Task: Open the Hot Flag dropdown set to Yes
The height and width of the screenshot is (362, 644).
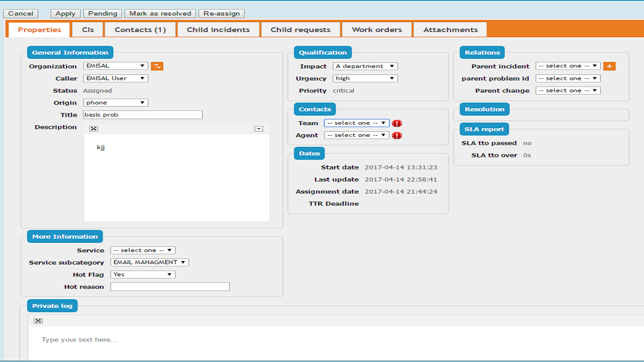Action: pyautogui.click(x=143, y=275)
